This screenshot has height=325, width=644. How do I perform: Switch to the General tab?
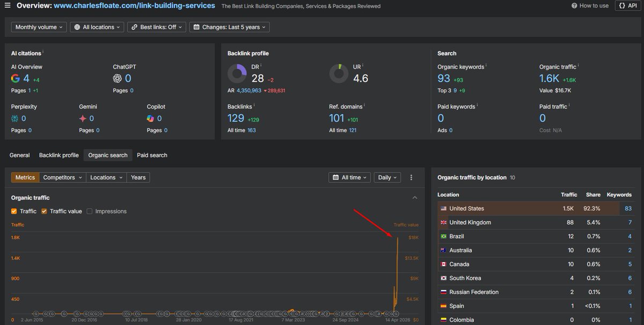click(x=20, y=155)
